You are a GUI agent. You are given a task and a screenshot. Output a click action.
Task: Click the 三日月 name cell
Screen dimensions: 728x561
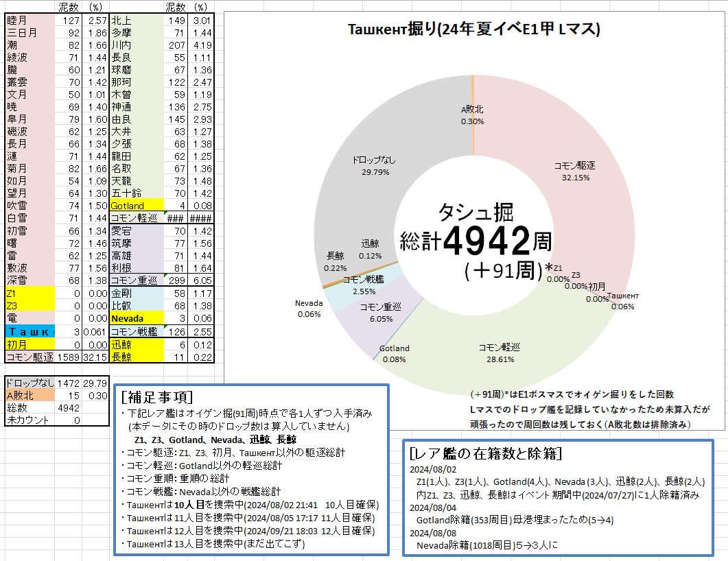click(30, 33)
